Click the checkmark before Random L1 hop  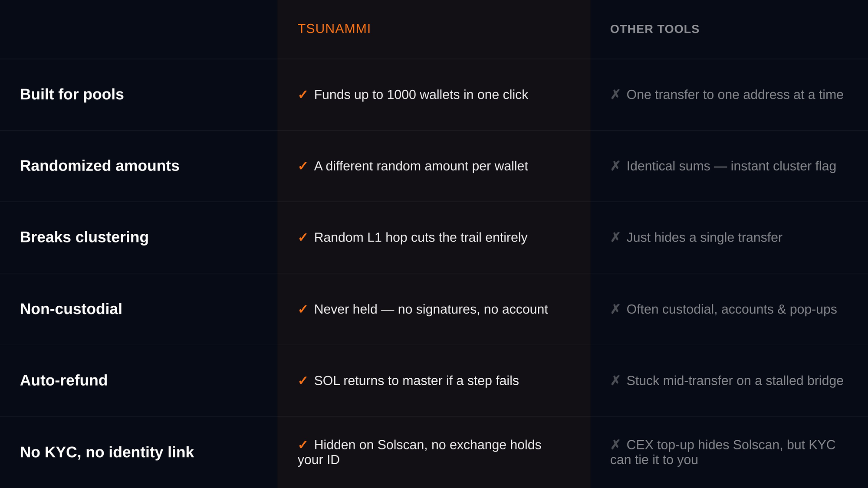click(303, 238)
